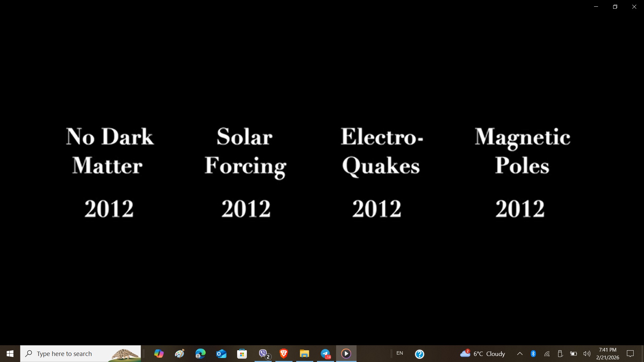The width and height of the screenshot is (644, 362).
Task: Open File Explorer from taskbar
Action: tap(305, 354)
